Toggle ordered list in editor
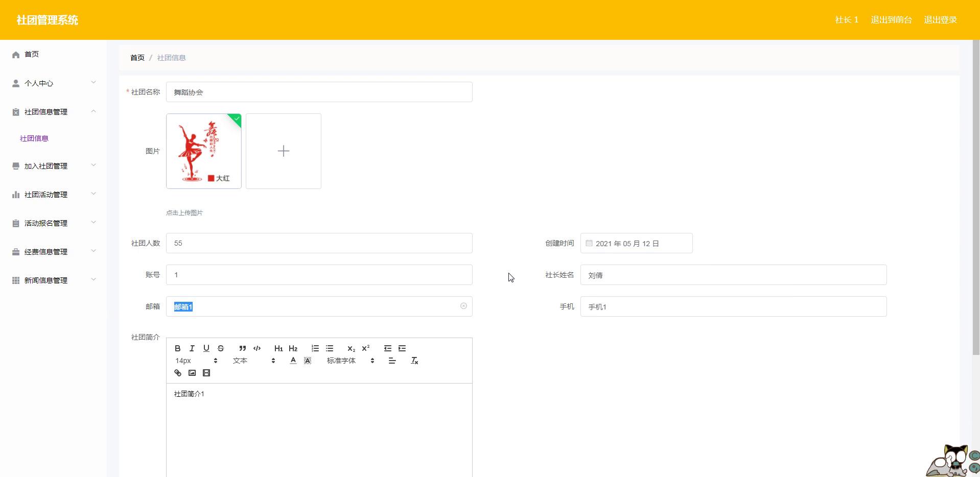 pyautogui.click(x=315, y=348)
